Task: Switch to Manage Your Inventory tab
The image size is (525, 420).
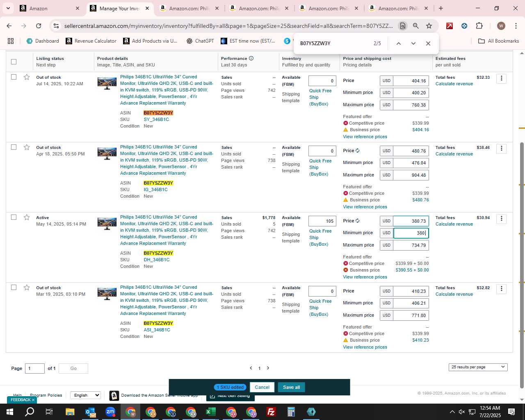Action: point(119,8)
